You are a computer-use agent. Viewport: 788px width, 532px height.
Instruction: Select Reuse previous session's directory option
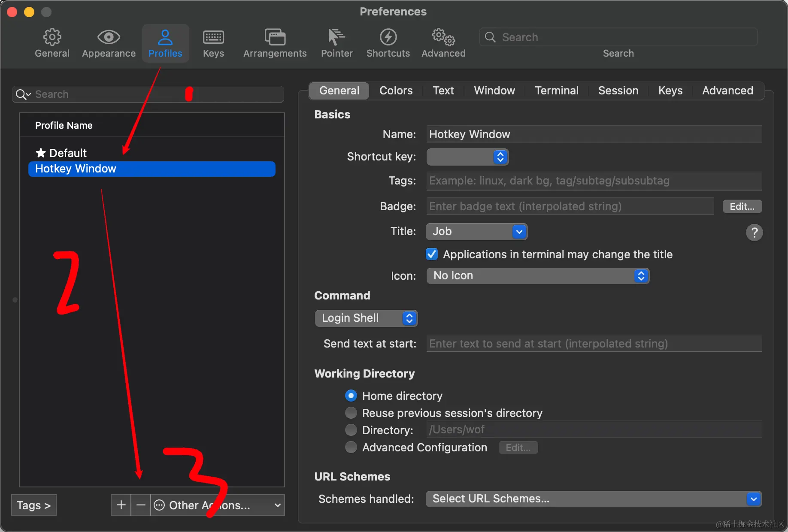click(x=351, y=413)
